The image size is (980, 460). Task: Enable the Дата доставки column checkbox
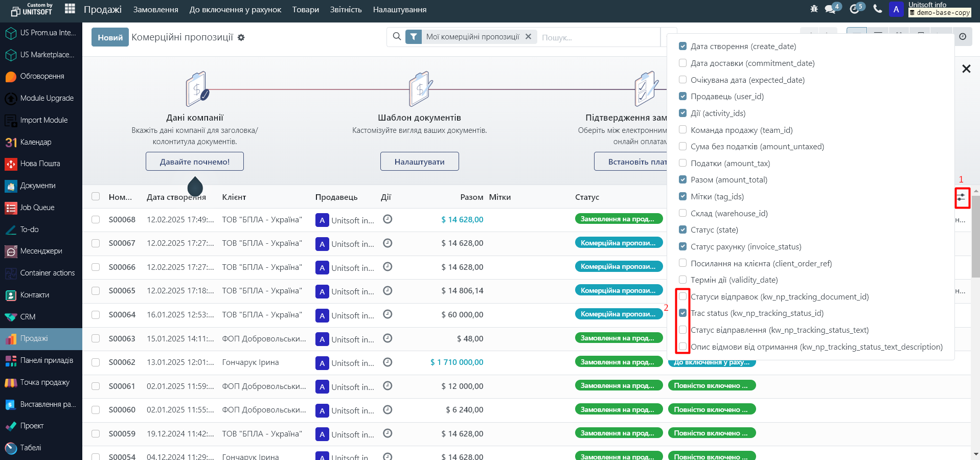click(x=682, y=63)
